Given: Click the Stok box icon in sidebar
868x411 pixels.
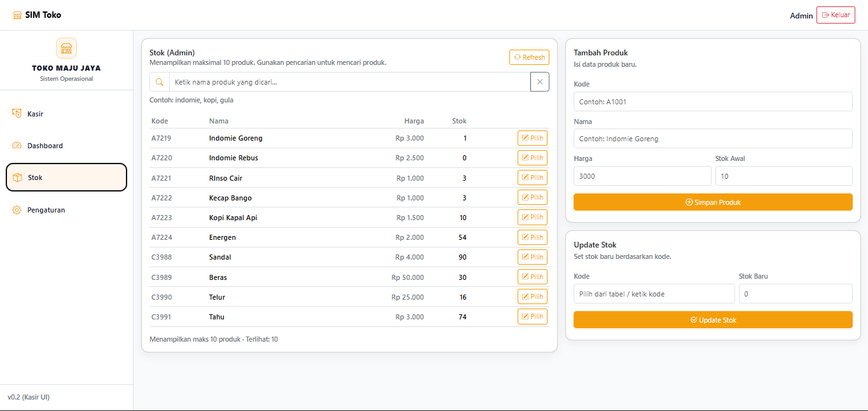Looking at the screenshot, I should coord(18,178).
